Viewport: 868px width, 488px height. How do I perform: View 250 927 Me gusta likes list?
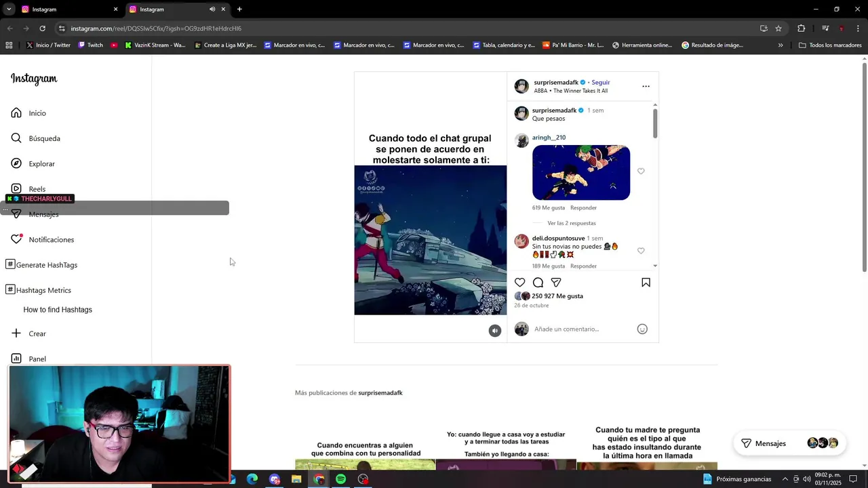point(557,296)
